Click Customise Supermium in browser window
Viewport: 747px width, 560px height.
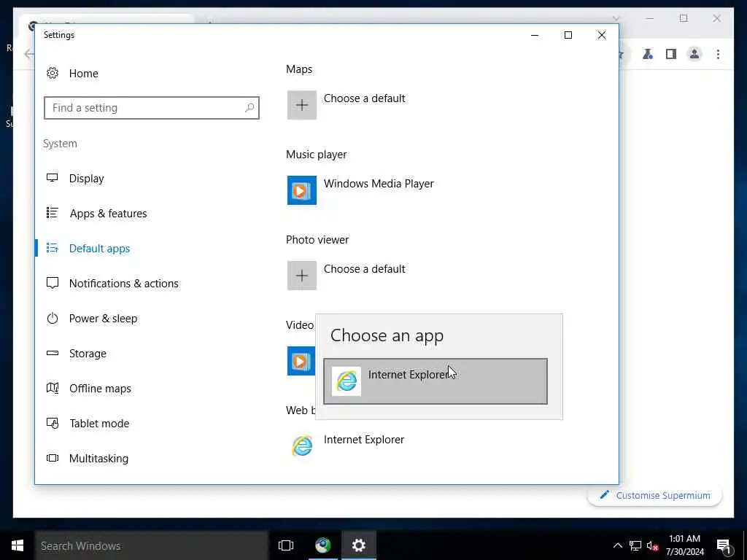tap(654, 495)
